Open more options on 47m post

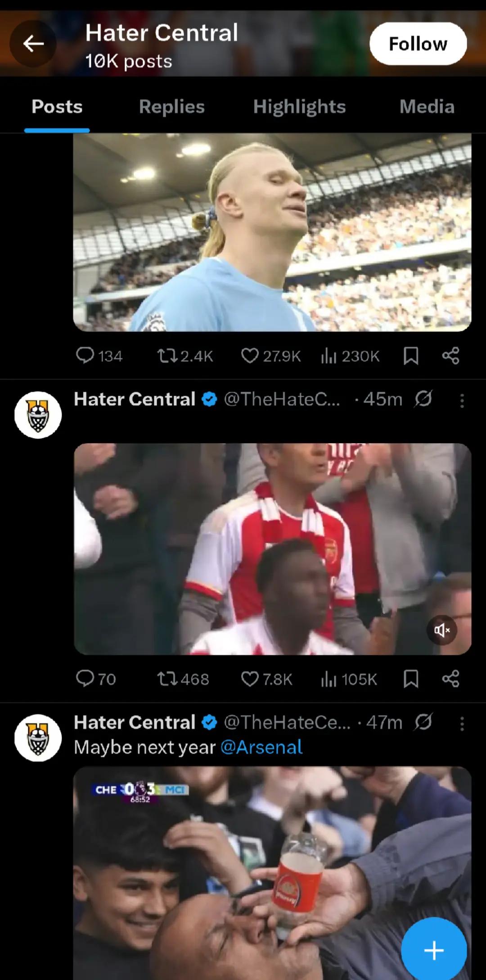(x=462, y=723)
